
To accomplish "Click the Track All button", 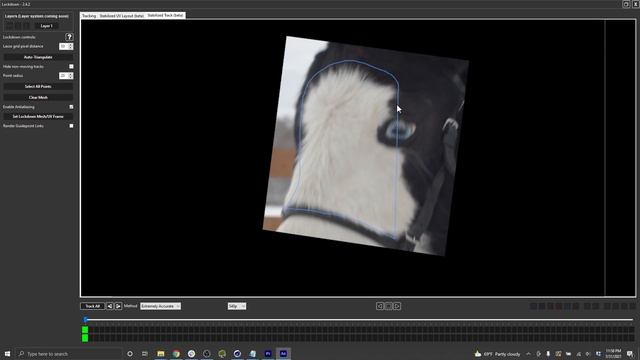I will 93,306.
